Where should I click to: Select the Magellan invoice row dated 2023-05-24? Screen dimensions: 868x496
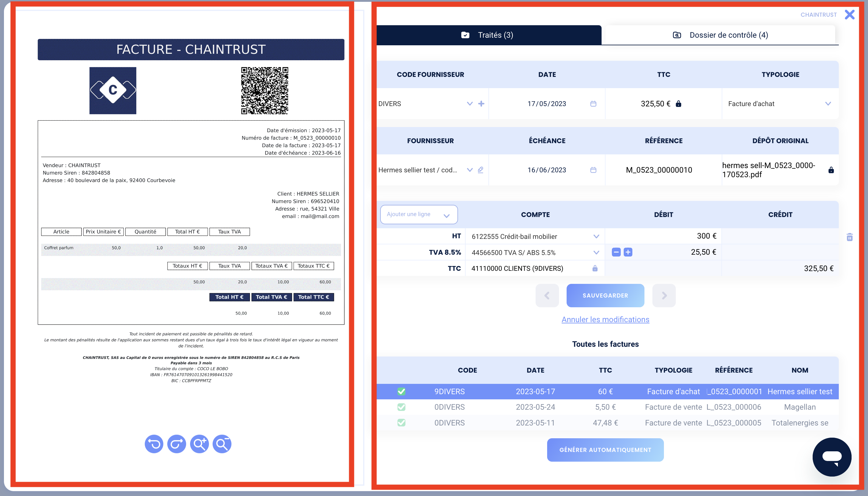[x=607, y=407]
